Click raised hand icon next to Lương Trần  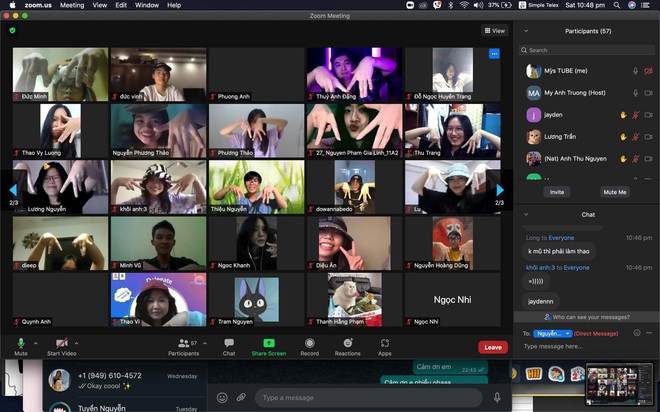coord(623,137)
